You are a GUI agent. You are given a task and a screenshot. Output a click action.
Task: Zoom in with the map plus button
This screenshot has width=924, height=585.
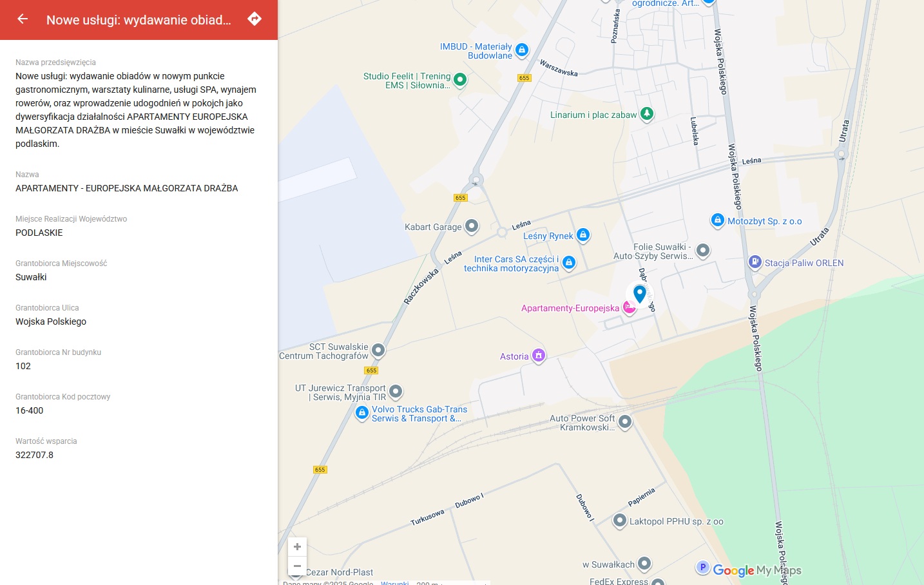pyautogui.click(x=297, y=547)
